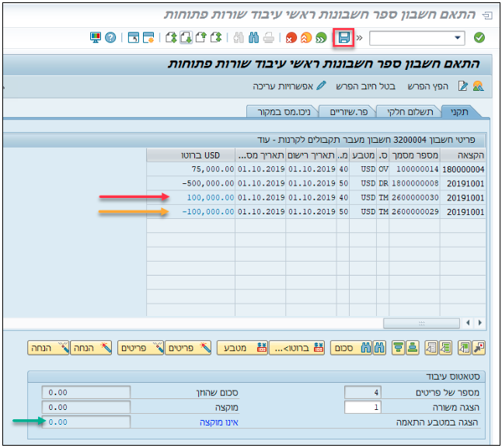502x448 pixels.
Task: Click the select-item cursor arrow icon
Action: coord(479,348)
